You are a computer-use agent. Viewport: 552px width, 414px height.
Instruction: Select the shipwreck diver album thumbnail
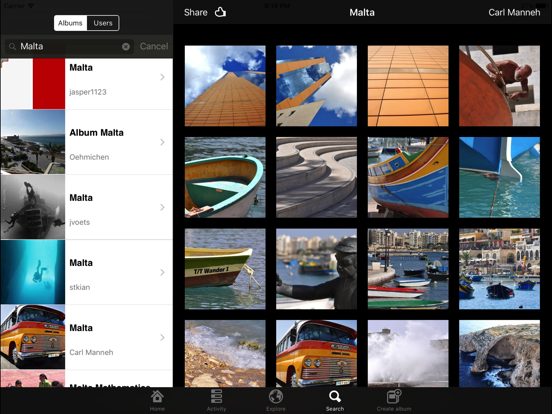point(33,207)
